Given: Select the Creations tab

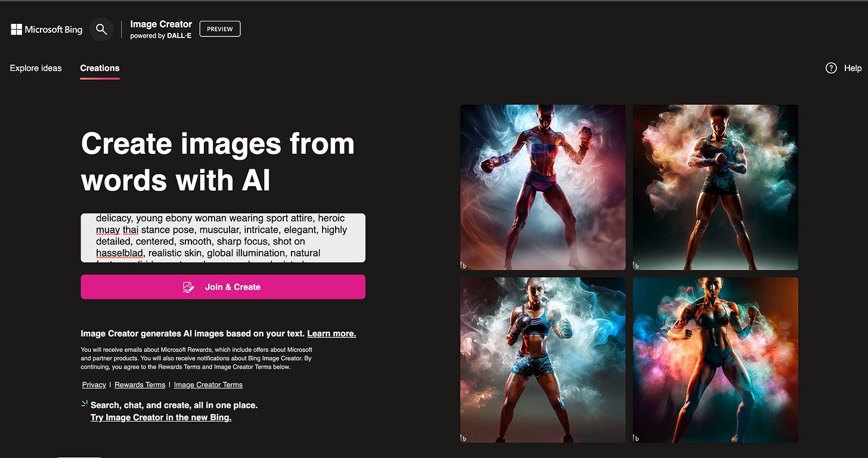Looking at the screenshot, I should click(100, 68).
